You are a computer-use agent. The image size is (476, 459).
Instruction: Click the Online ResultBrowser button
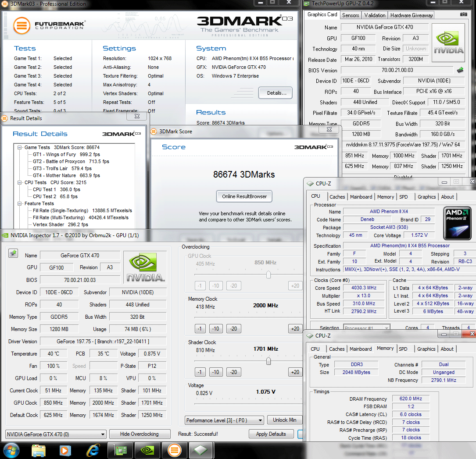(244, 196)
